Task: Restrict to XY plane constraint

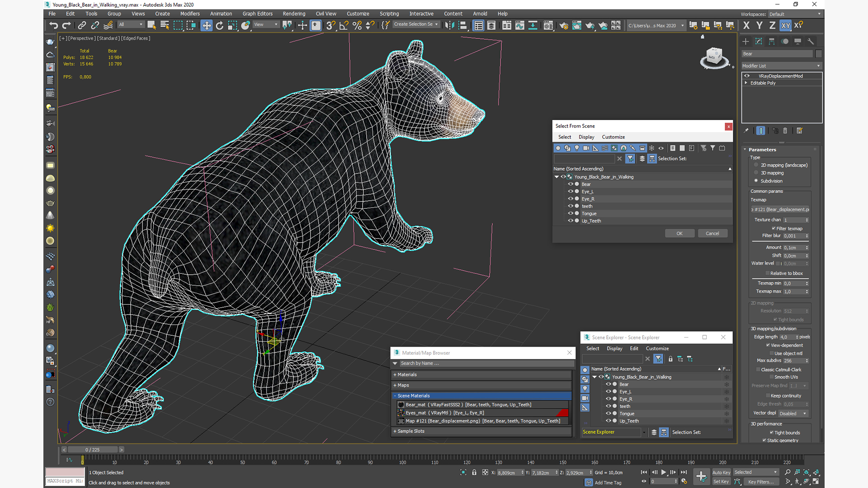Action: [x=786, y=25]
